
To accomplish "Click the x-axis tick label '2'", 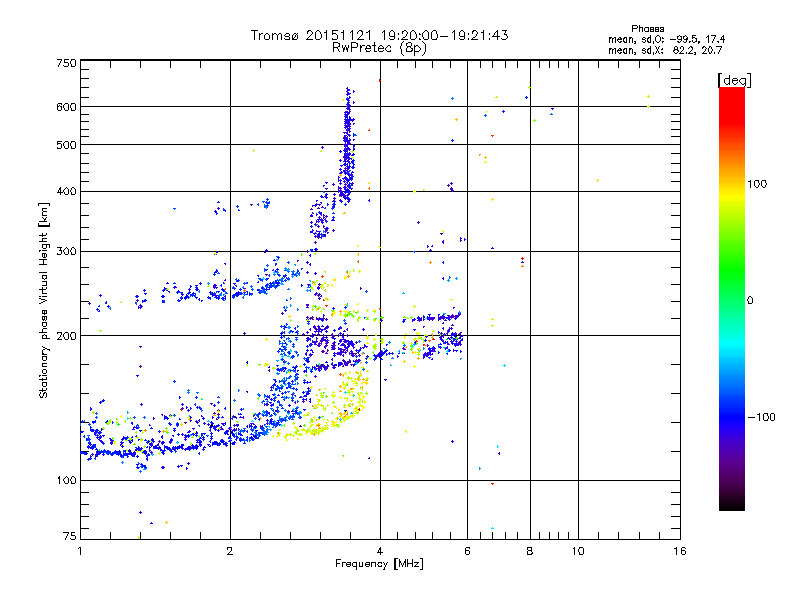I will point(230,551).
